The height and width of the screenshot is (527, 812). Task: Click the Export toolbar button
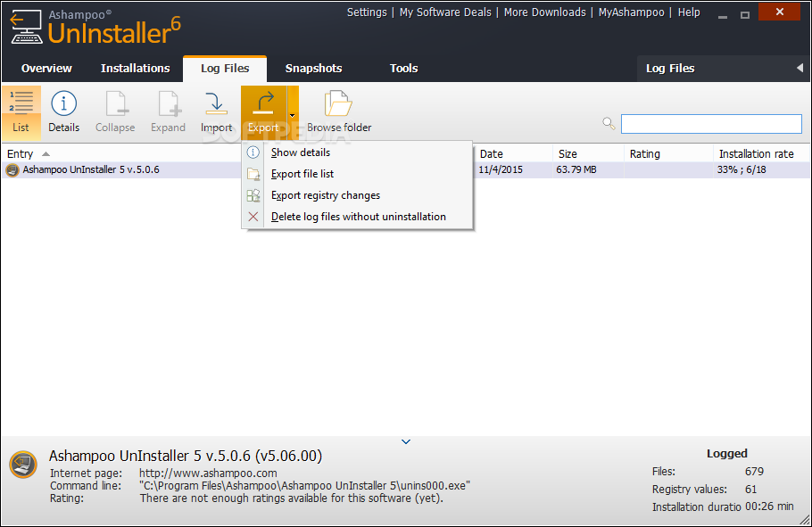click(x=263, y=113)
